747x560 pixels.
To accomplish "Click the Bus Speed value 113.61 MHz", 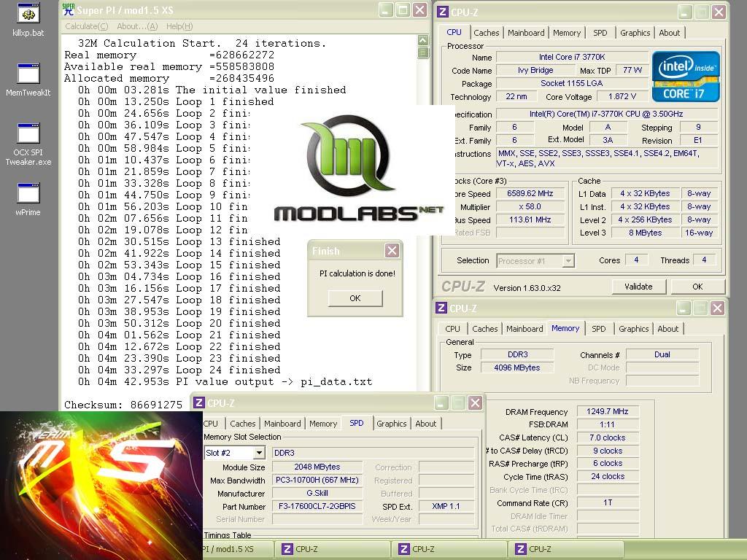I will click(530, 219).
